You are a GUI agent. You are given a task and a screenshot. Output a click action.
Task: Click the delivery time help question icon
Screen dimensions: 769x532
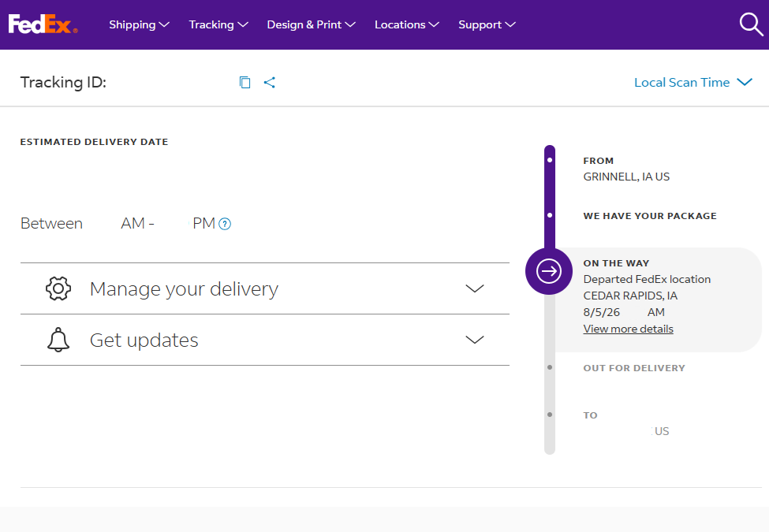tap(225, 224)
